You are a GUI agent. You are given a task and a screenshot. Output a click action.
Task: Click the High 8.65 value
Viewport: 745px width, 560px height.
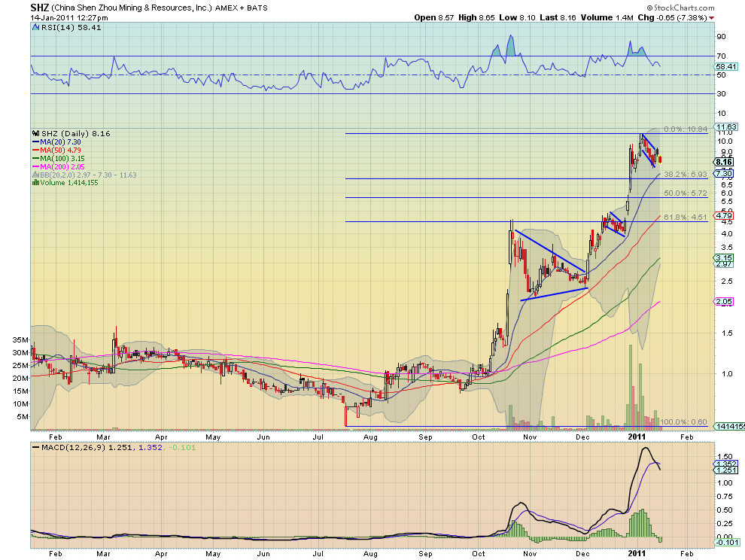[x=476, y=17]
